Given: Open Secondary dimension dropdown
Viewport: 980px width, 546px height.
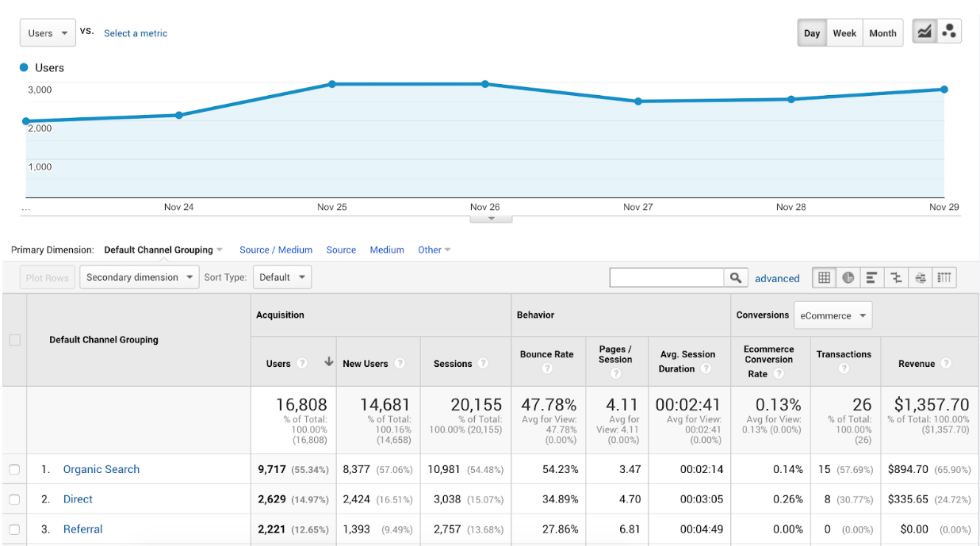Looking at the screenshot, I should point(139,277).
